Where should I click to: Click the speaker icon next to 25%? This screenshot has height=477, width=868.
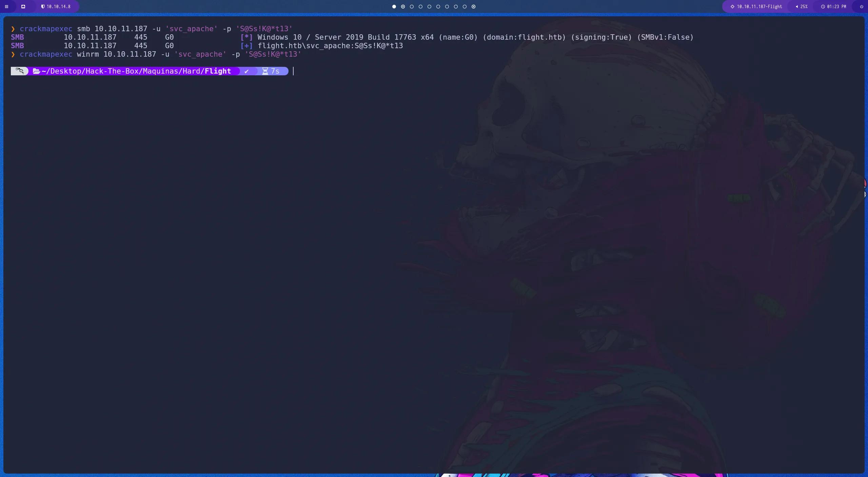coord(796,6)
